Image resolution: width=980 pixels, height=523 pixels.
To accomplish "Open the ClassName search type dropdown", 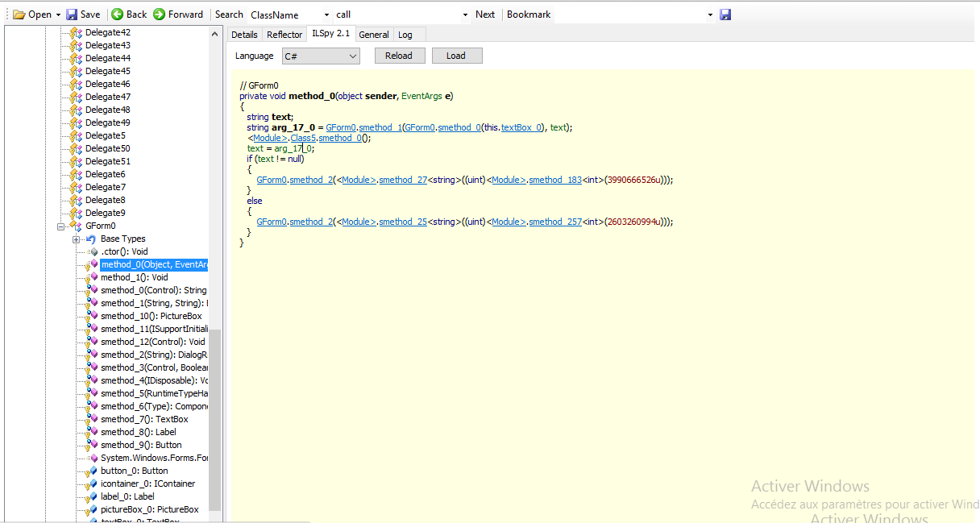I will 326,15.
